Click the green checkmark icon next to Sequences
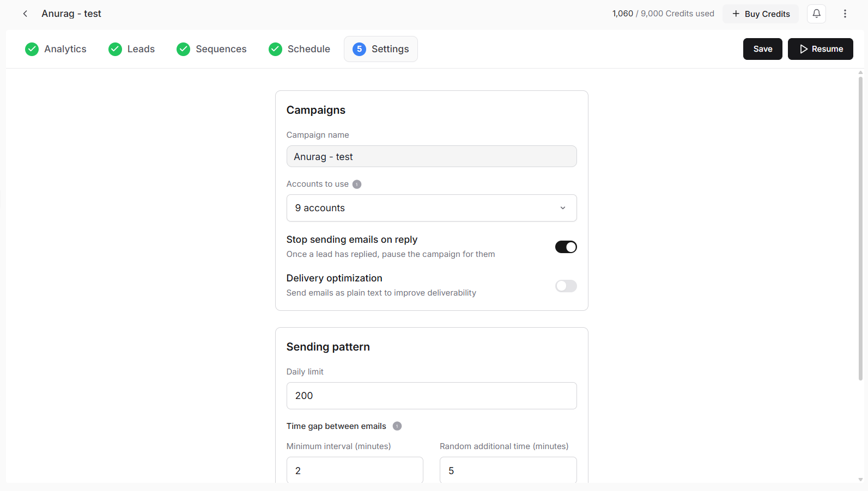 (x=184, y=49)
